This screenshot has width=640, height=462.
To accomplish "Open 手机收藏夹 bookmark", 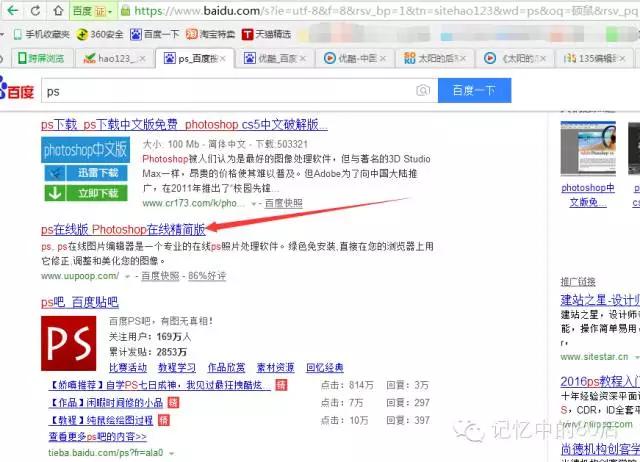I will click(41, 35).
